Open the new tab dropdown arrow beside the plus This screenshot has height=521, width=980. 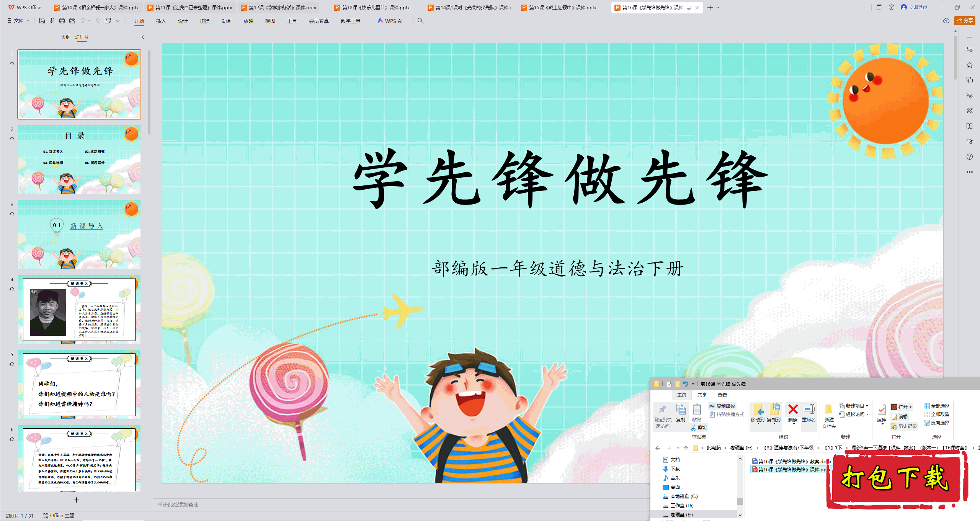[x=718, y=8]
